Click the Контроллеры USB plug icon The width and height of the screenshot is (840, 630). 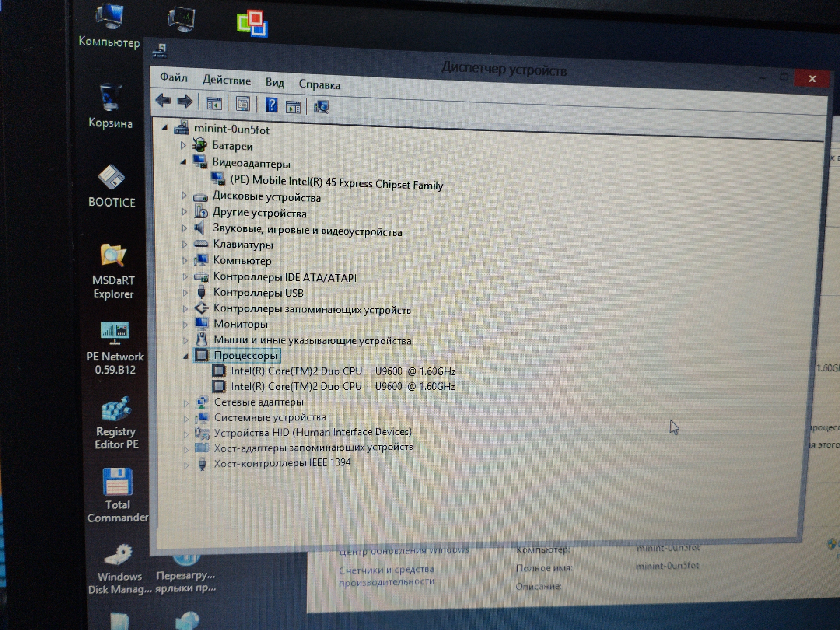[x=201, y=292]
